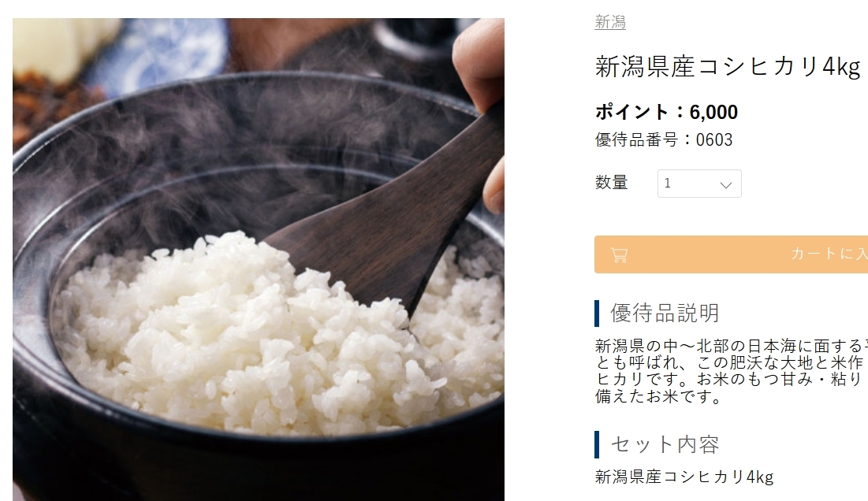The width and height of the screenshot is (868, 501).
Task: Click the 優待品説明 section heading
Action: (x=665, y=313)
